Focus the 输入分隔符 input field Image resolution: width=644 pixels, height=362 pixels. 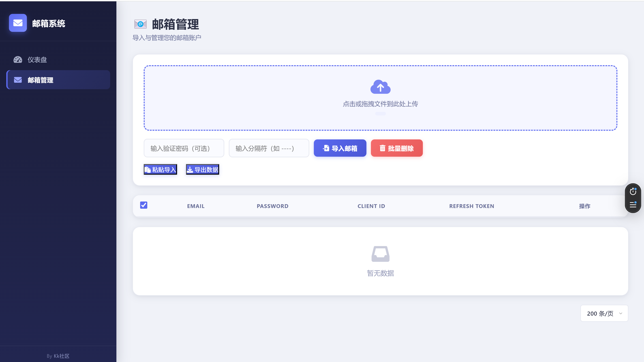pos(269,148)
